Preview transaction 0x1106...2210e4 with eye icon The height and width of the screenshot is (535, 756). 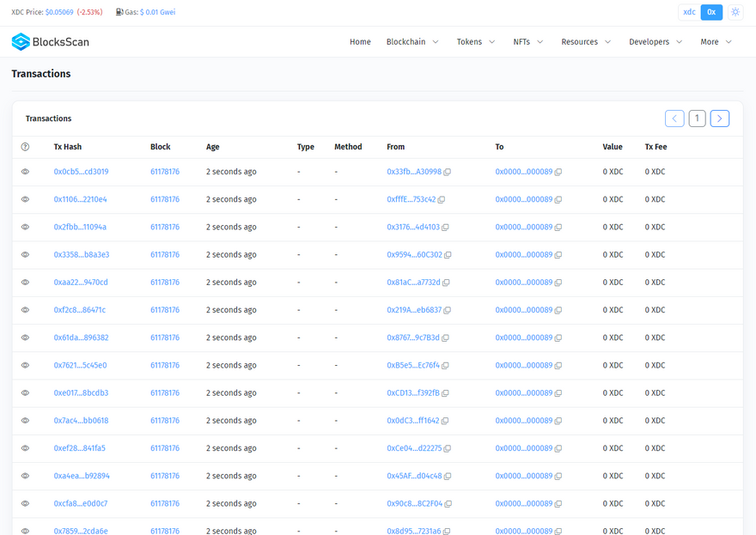tap(25, 199)
